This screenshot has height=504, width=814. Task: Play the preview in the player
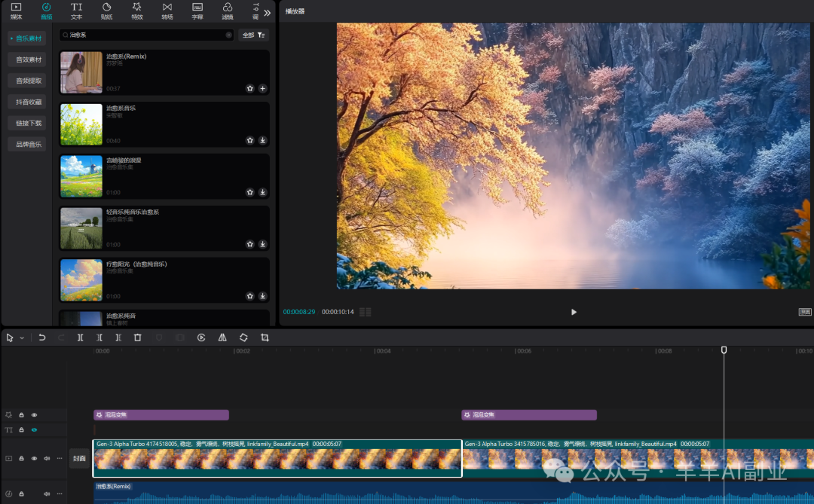click(574, 312)
